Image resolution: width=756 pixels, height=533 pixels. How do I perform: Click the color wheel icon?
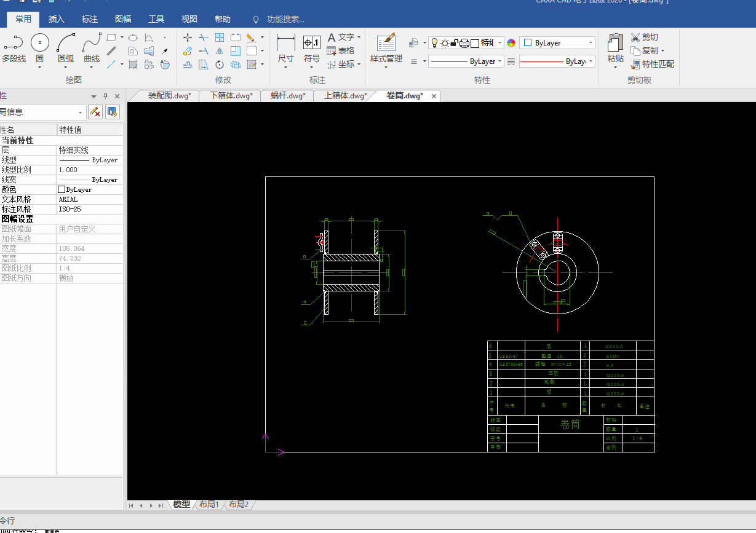click(511, 43)
